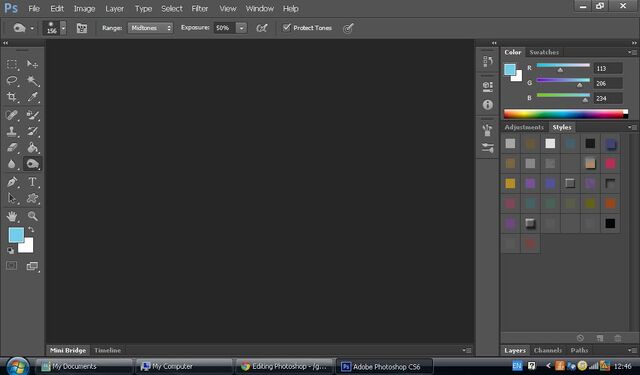Switch to Chrome Editing Photoshop taskbar button
Image resolution: width=640 pixels, height=375 pixels.
(284, 366)
